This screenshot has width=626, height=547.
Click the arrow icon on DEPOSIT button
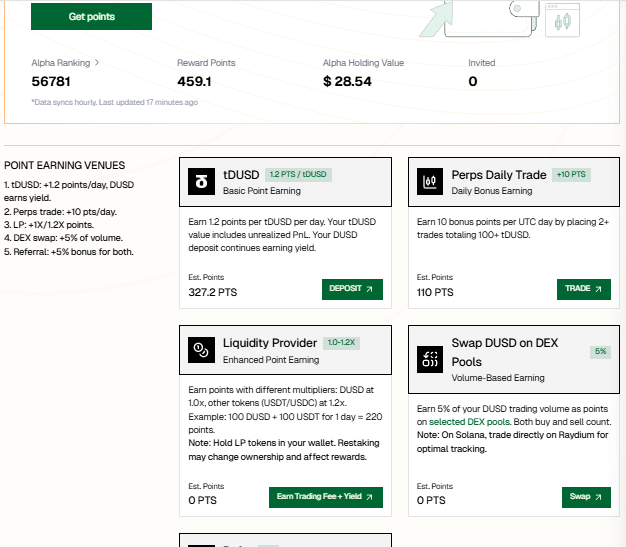click(x=369, y=289)
